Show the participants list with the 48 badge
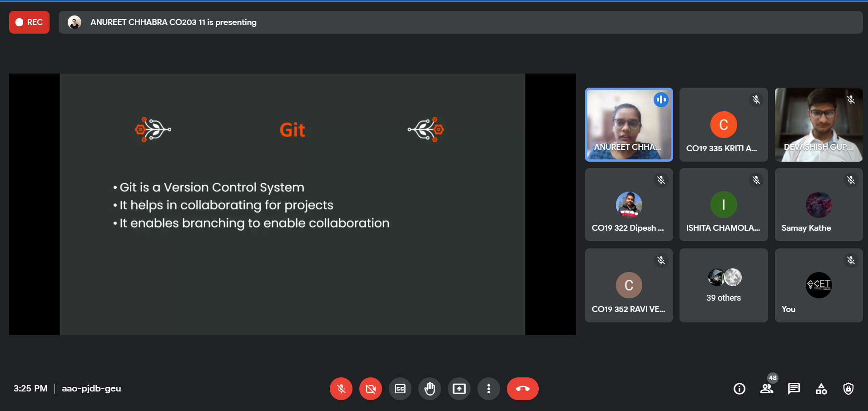868x411 pixels. [767, 389]
